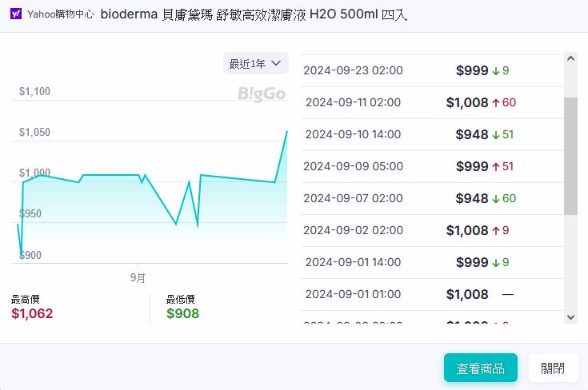The height and width of the screenshot is (390, 588).
Task: Click the green down arrow on 2024-09-10 row
Action: [x=496, y=134]
